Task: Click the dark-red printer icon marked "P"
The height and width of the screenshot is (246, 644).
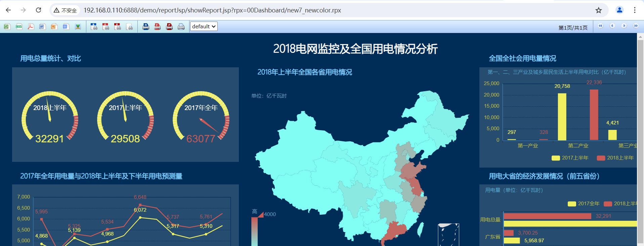Action: [x=169, y=27]
